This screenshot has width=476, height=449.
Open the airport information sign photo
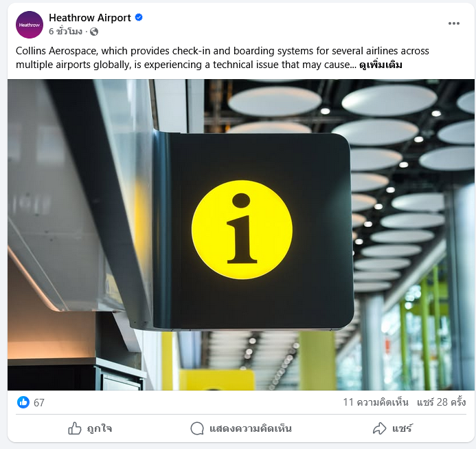click(241, 234)
